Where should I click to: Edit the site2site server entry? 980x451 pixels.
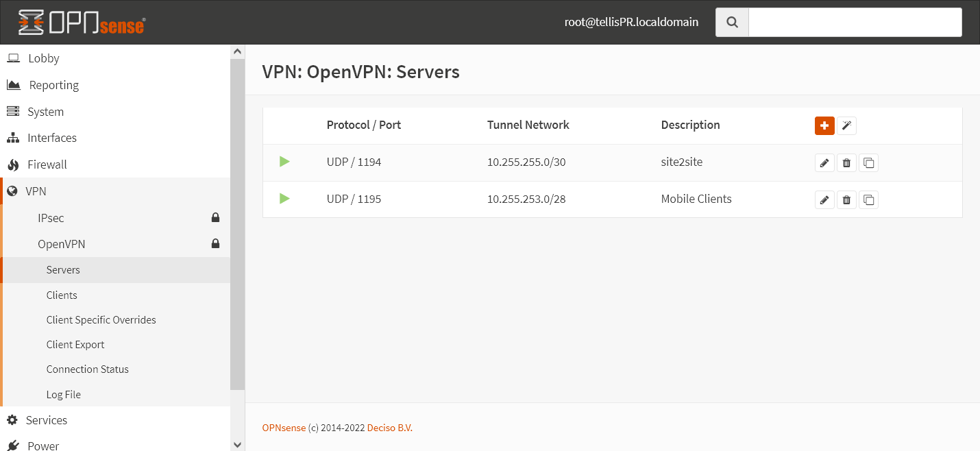point(824,162)
